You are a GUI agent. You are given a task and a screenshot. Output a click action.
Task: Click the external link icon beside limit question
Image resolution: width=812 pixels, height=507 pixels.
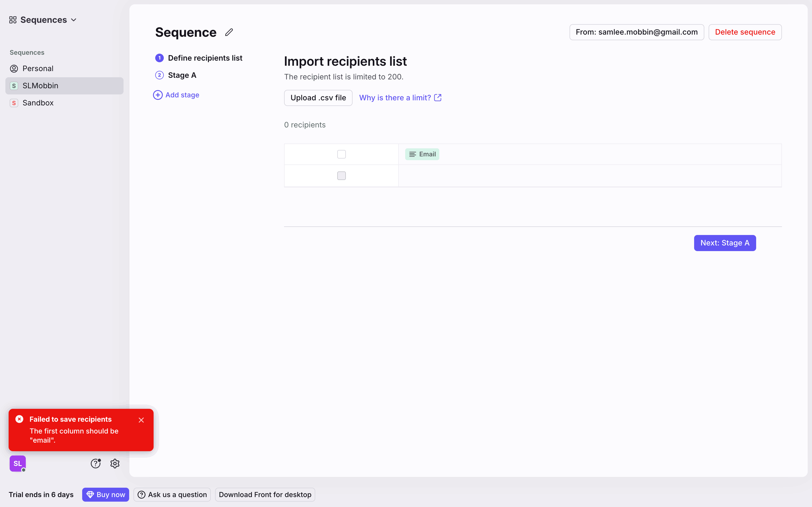(x=437, y=98)
